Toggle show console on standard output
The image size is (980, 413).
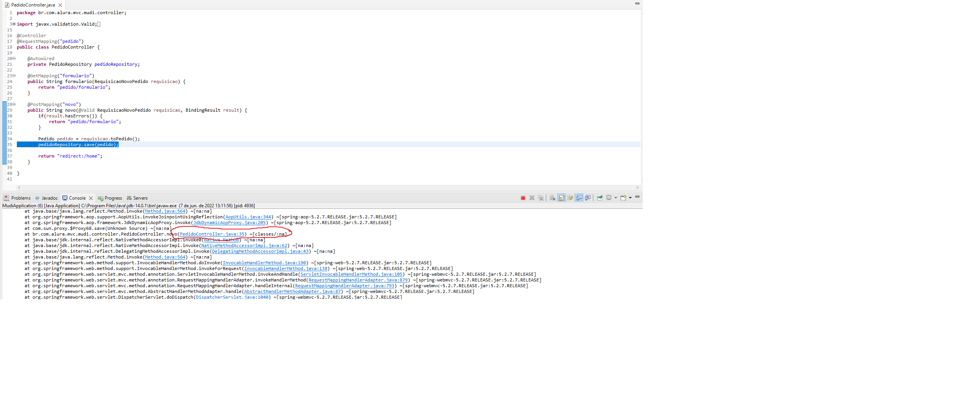[x=579, y=198]
